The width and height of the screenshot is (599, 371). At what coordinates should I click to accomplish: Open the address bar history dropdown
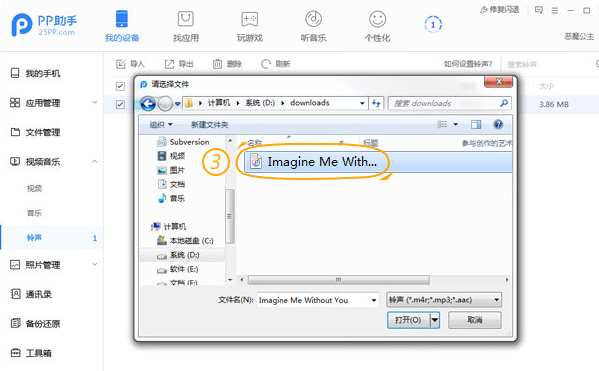pyautogui.click(x=362, y=103)
